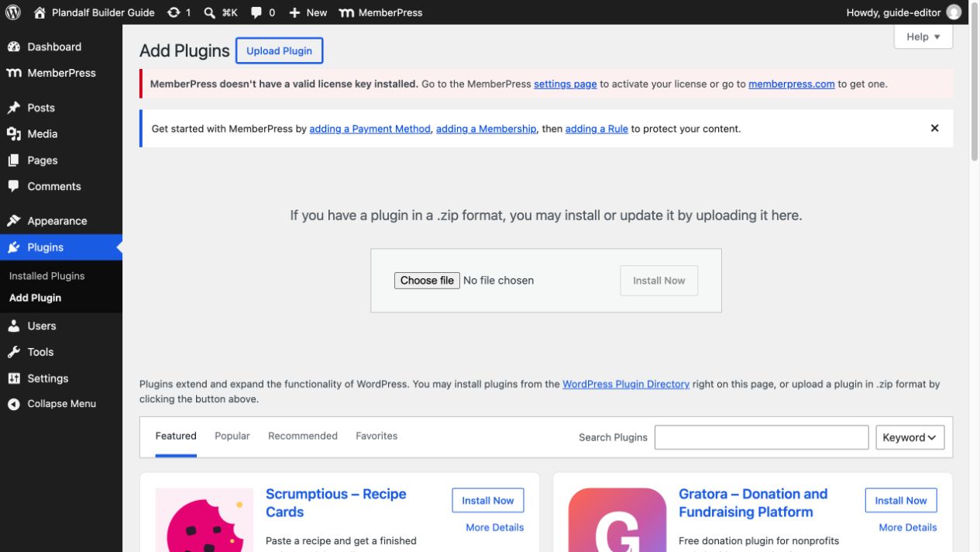The width and height of the screenshot is (980, 552).
Task: Click the Pages icon in the sidebar
Action: [14, 160]
